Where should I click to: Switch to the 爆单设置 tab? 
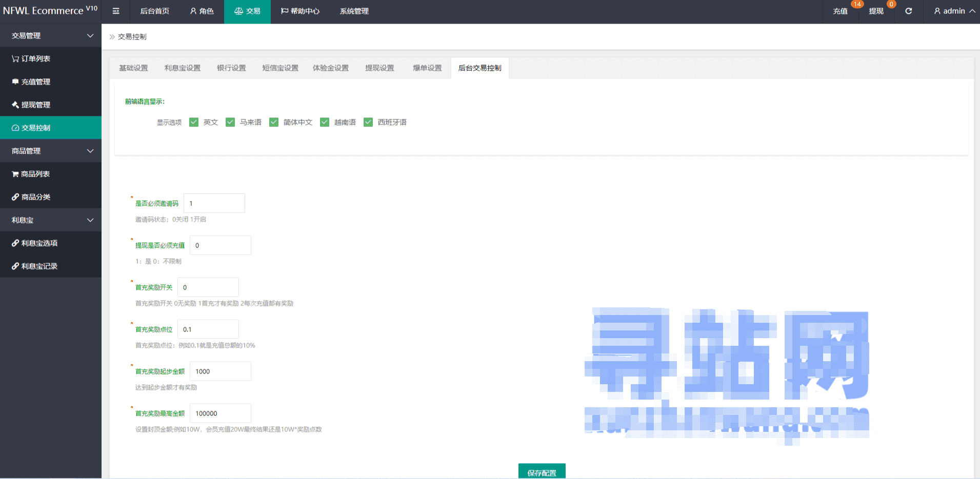pos(427,68)
